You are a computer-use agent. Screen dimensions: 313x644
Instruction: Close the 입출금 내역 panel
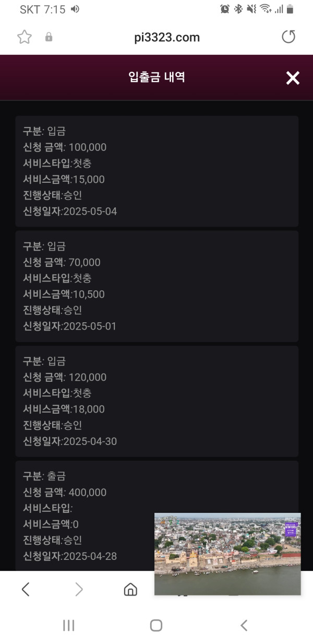[x=293, y=78]
